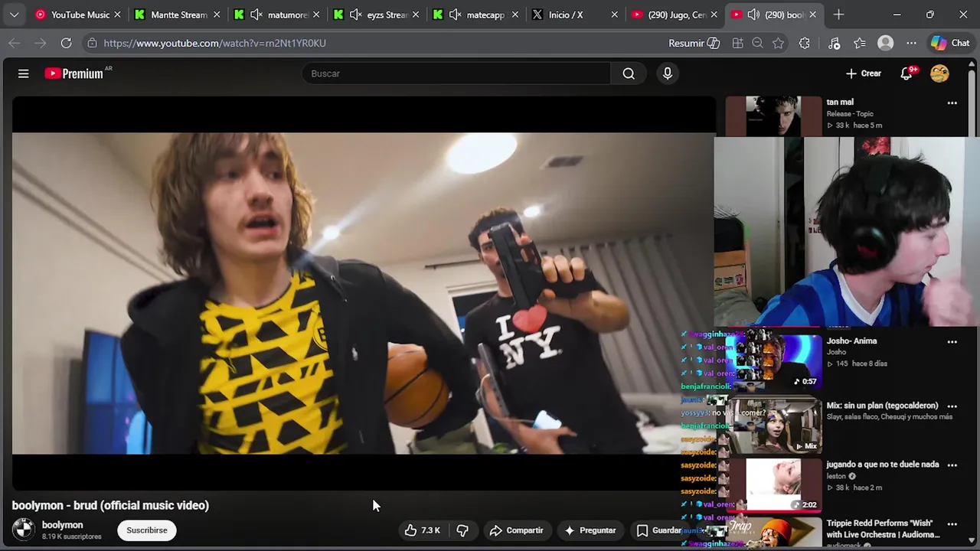Image resolution: width=980 pixels, height=551 pixels.
Task: Go back to previous browser page
Action: 14,43
